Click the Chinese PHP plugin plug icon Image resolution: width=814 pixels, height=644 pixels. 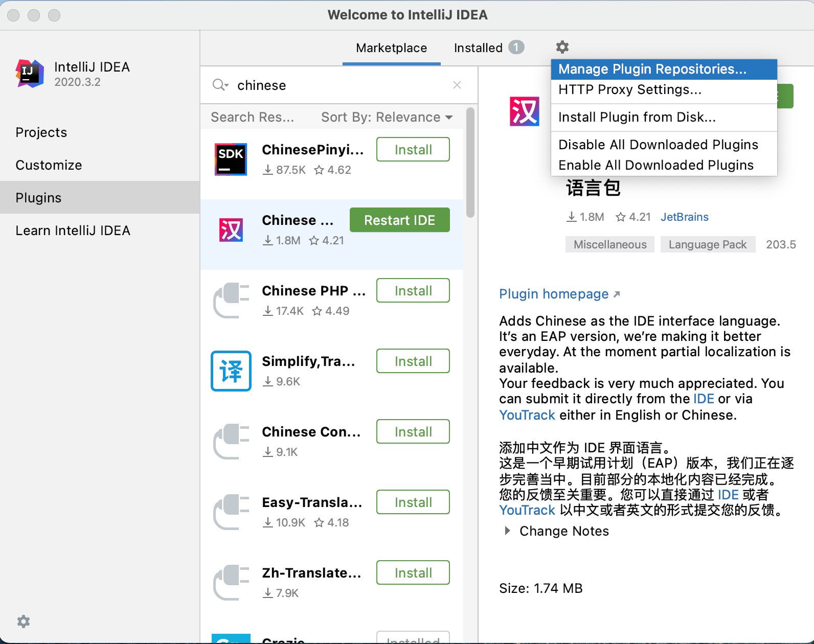click(231, 301)
